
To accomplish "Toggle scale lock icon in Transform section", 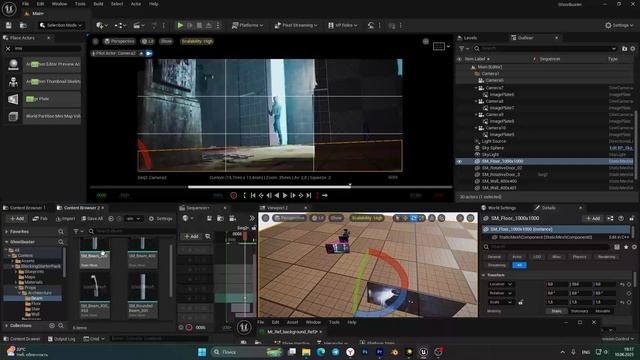I will pos(520,302).
